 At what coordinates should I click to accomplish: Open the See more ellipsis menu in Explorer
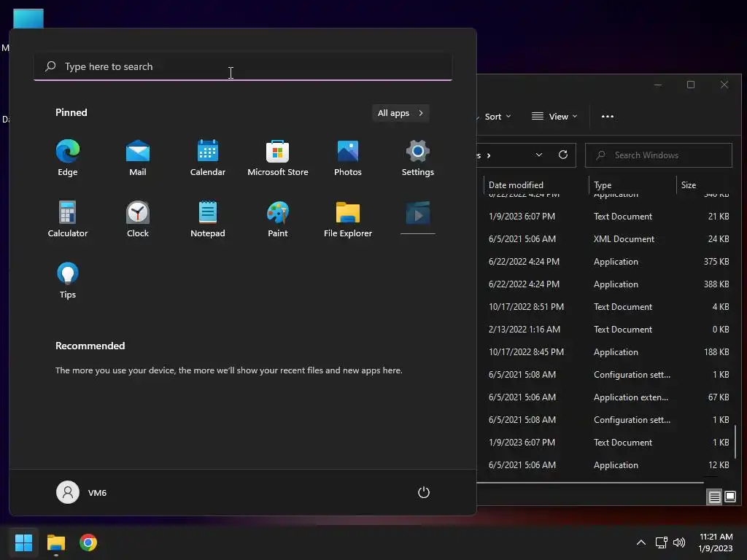(608, 117)
